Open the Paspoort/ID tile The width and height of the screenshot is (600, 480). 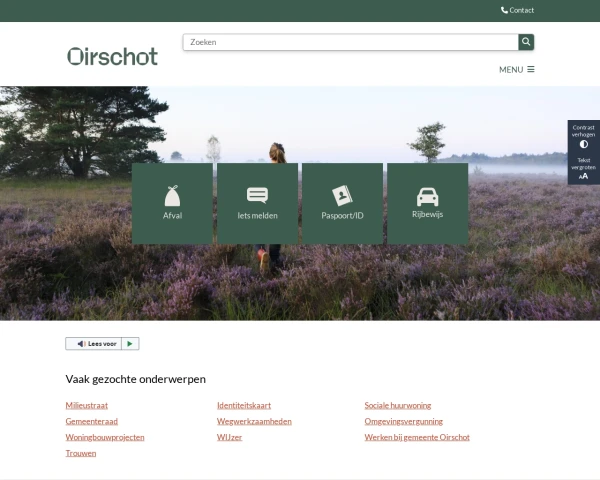(342, 204)
